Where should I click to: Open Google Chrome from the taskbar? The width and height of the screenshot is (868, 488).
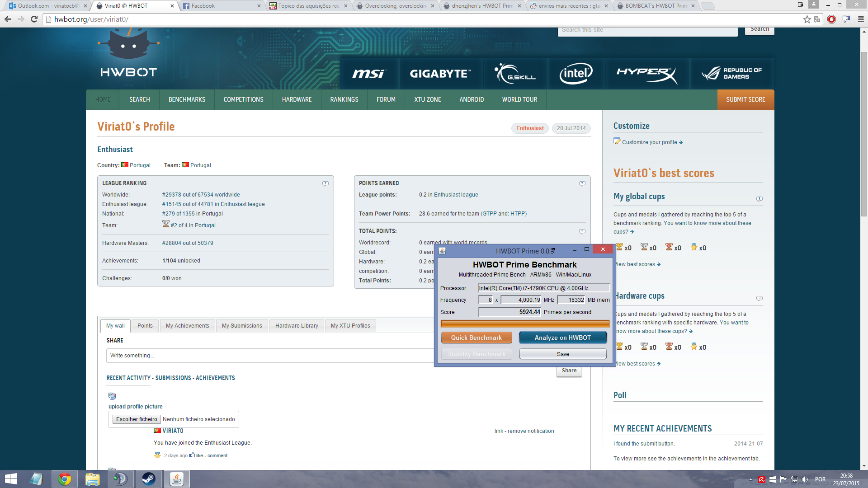click(x=65, y=479)
